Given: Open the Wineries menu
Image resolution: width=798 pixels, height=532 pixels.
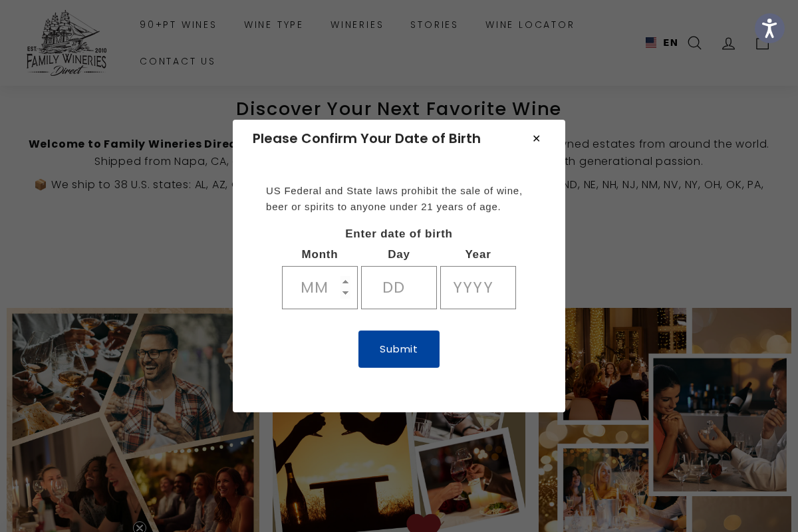Looking at the screenshot, I should 357,25.
